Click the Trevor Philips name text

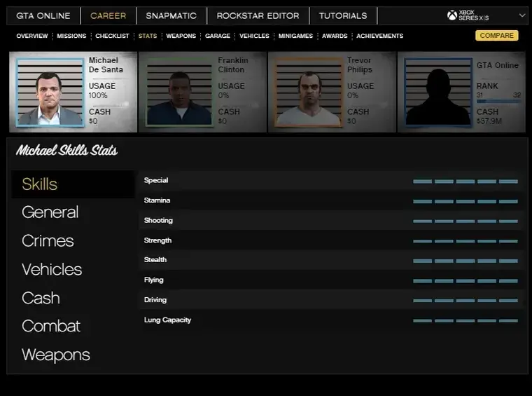tap(360, 65)
